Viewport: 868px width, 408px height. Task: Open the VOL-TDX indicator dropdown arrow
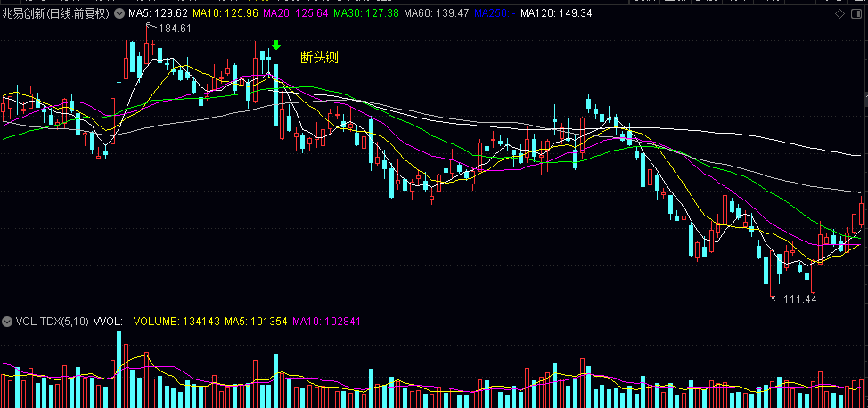tap(7, 321)
